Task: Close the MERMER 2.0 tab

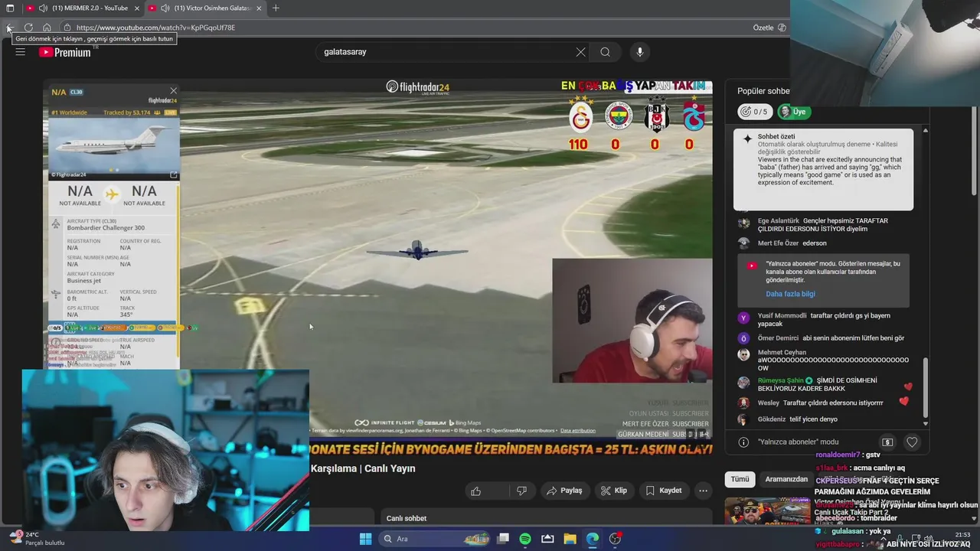Action: coord(137,8)
